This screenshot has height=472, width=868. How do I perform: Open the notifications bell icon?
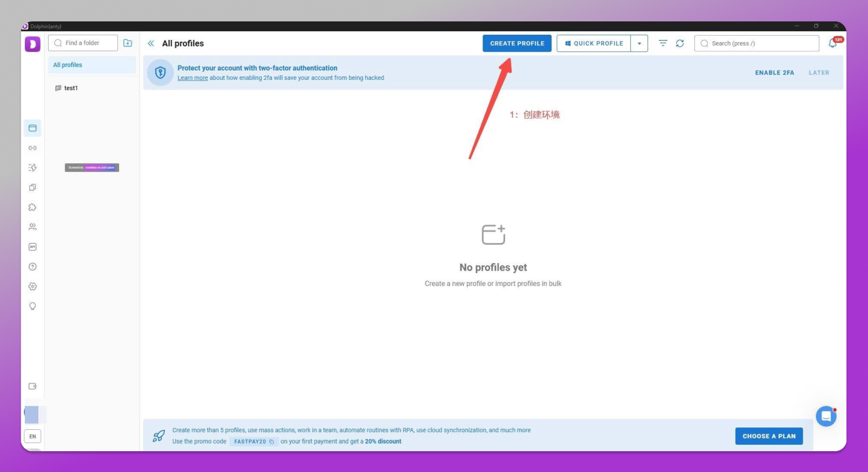click(x=833, y=43)
